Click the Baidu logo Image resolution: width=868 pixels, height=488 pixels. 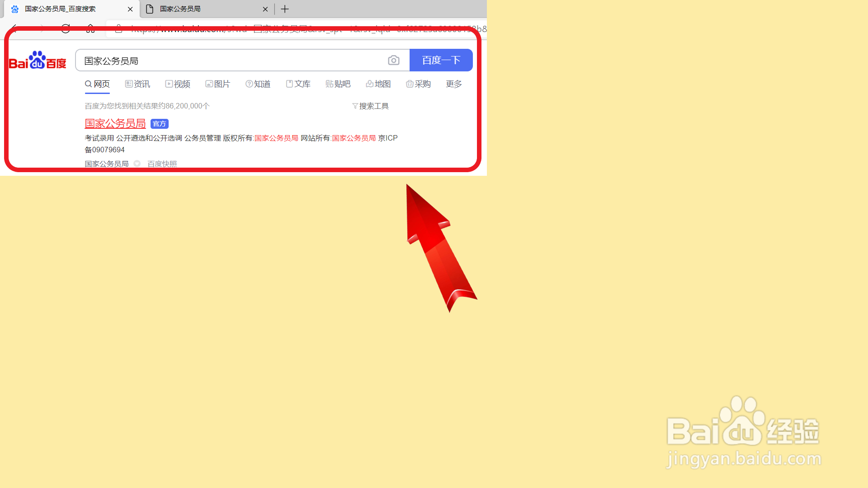pos(37,60)
